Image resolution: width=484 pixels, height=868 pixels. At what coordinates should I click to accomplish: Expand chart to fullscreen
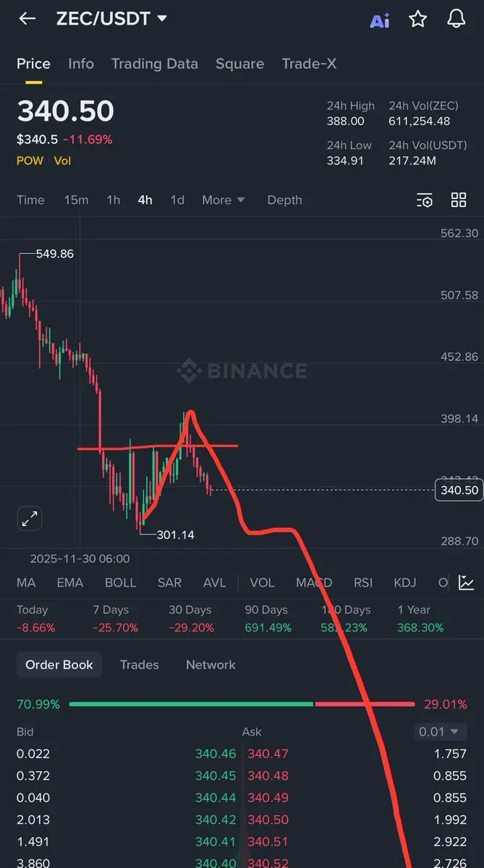coord(30,519)
